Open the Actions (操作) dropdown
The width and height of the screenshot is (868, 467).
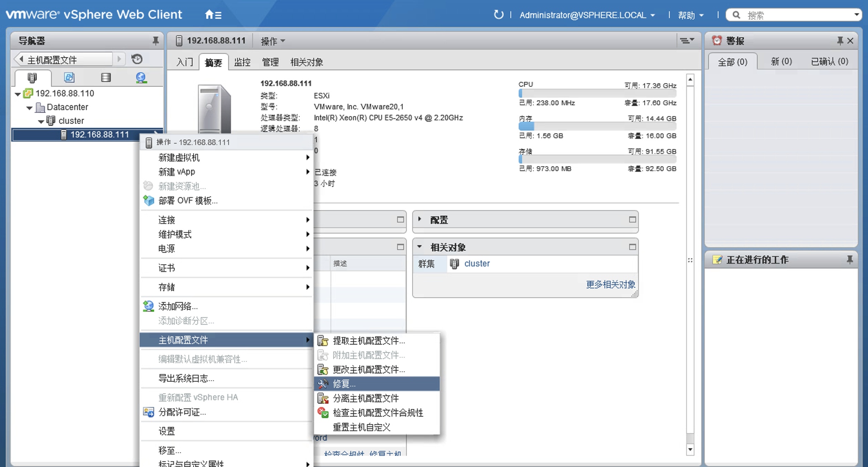pos(273,41)
